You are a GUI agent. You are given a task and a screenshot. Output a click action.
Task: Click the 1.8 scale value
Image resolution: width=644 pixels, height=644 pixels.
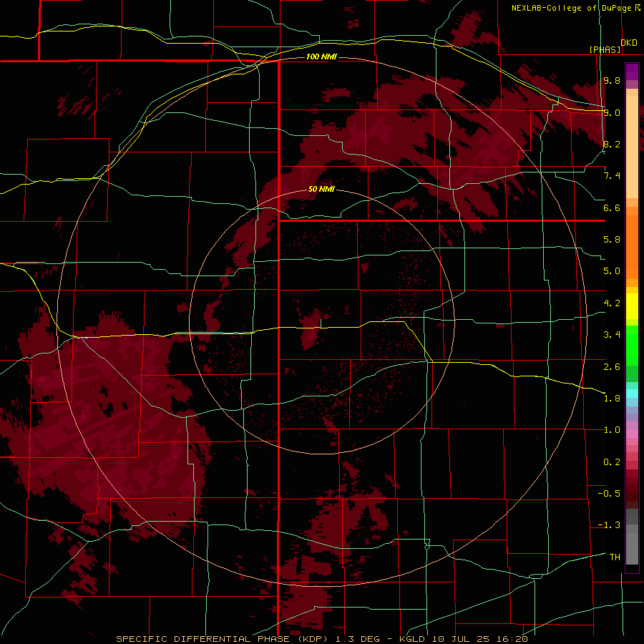612,399
